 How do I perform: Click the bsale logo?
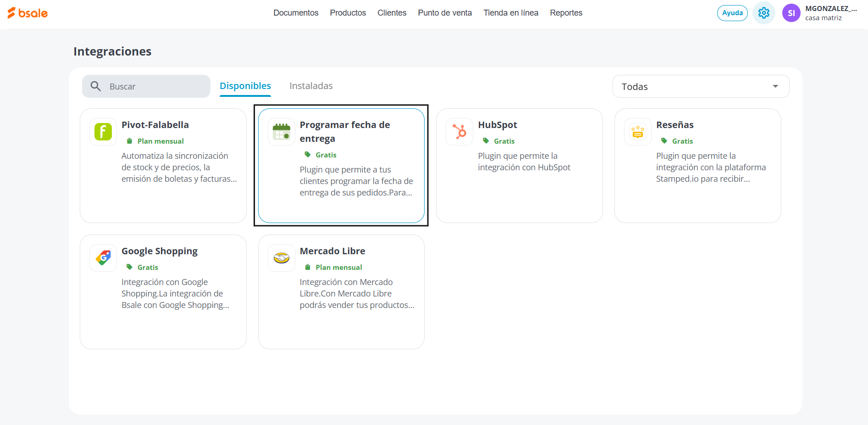(28, 13)
